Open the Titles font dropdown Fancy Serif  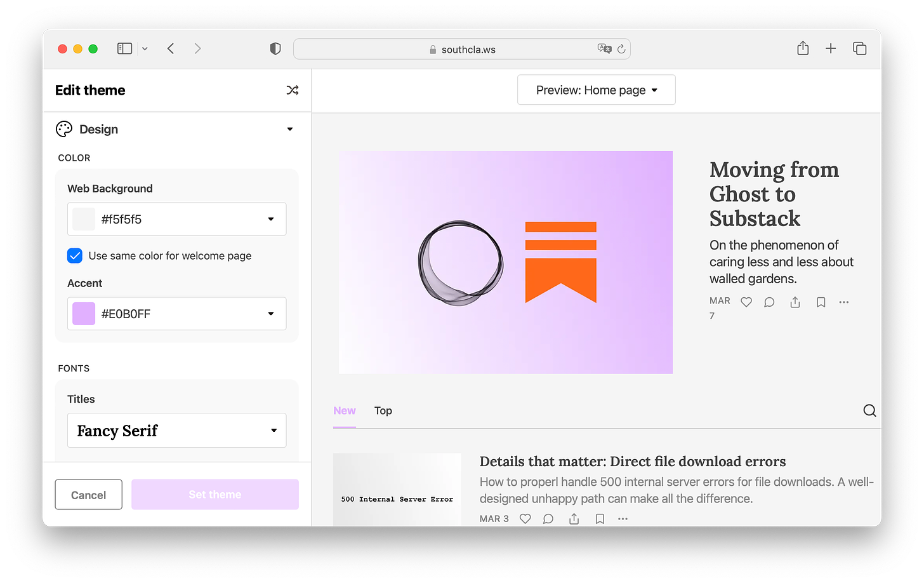[177, 431]
